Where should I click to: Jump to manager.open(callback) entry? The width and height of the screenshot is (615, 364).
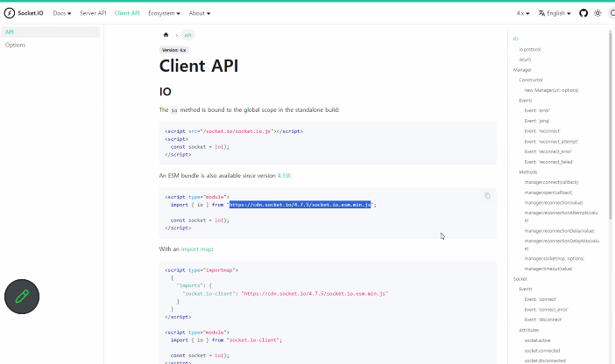(x=548, y=192)
